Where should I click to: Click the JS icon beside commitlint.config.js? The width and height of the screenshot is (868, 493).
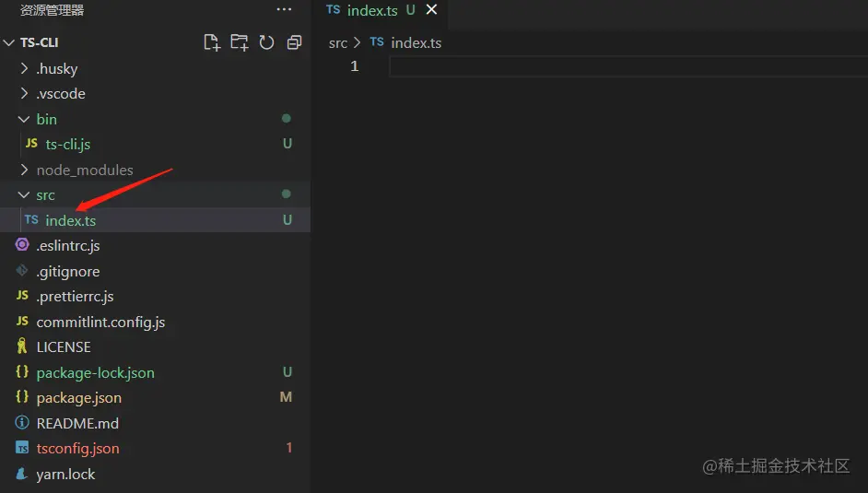tap(22, 321)
